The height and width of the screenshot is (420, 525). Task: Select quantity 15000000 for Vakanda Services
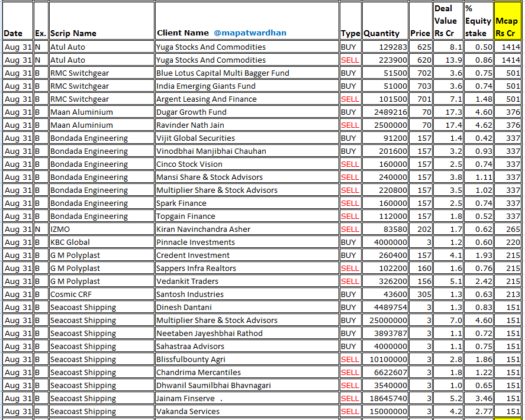(x=385, y=412)
